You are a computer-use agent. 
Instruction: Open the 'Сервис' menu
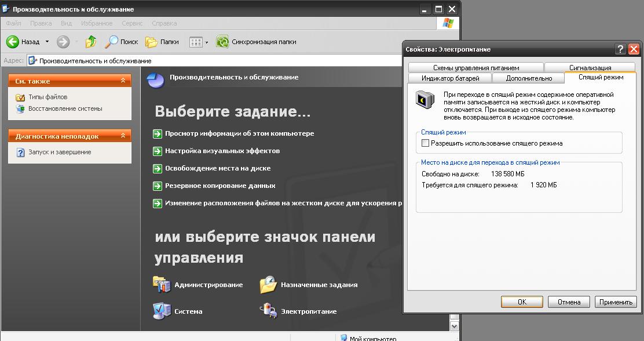click(x=133, y=23)
